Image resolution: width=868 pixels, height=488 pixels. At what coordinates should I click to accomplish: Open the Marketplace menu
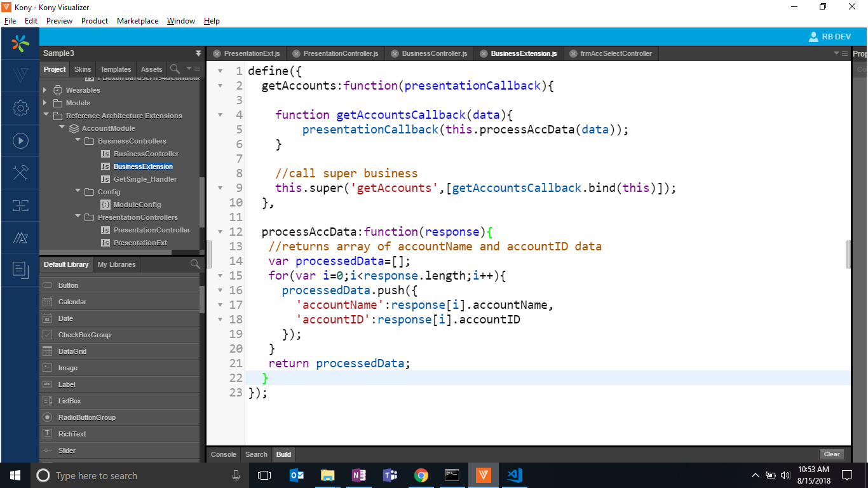point(137,21)
